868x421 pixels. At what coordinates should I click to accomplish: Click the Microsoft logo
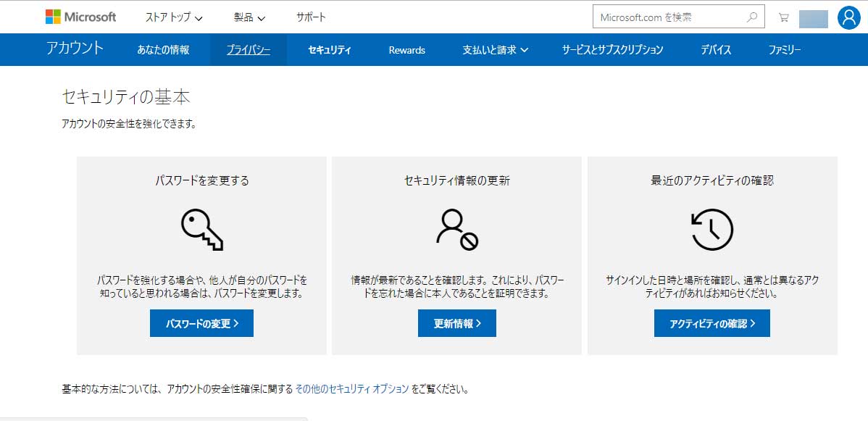[80, 17]
